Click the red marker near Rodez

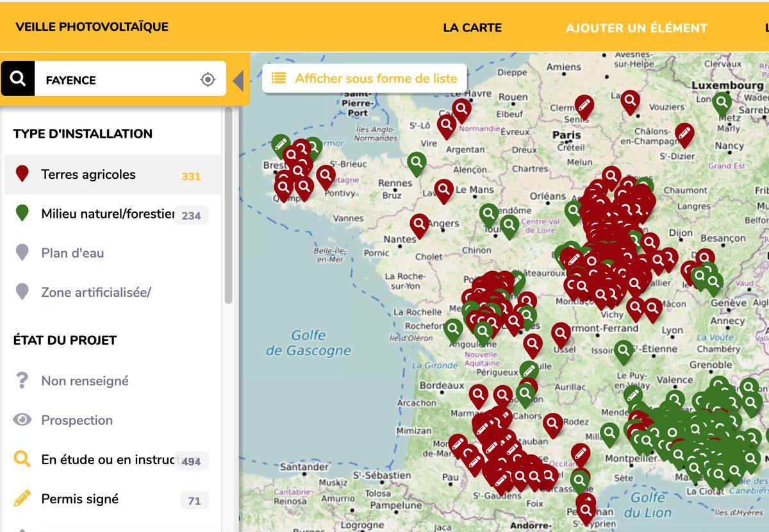click(552, 426)
